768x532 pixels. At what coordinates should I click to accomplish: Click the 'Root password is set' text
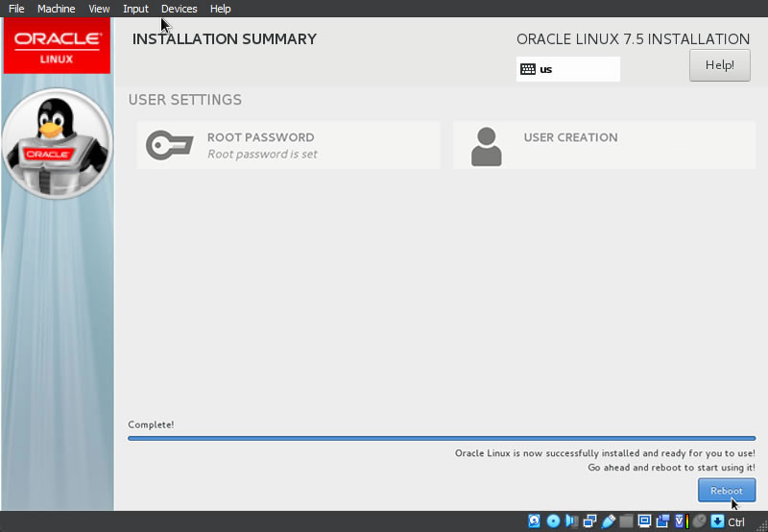262,154
